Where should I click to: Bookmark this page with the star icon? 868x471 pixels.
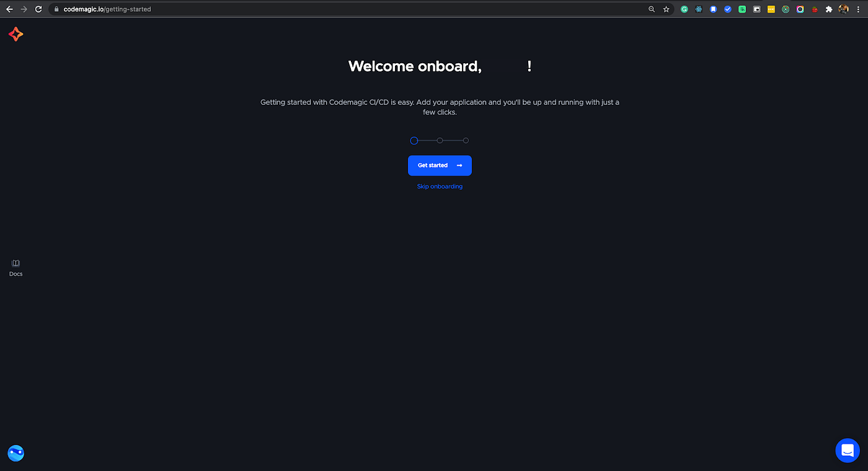(x=666, y=9)
